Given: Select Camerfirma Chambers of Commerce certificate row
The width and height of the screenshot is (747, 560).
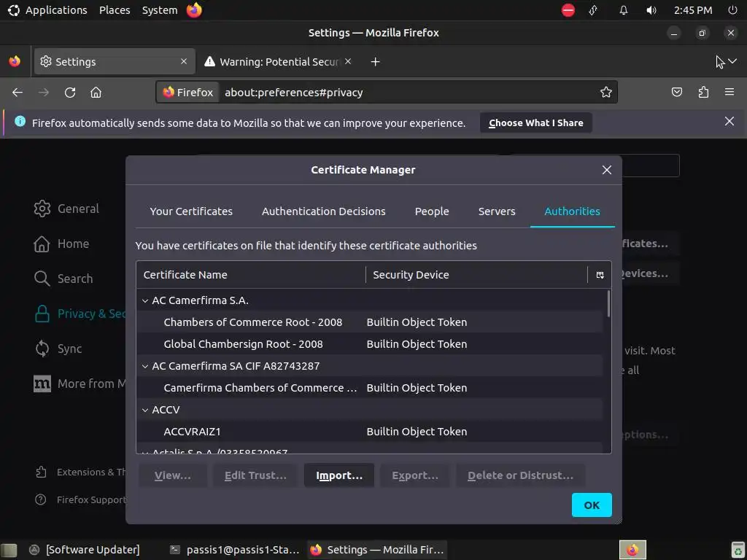Looking at the screenshot, I should click(x=369, y=388).
